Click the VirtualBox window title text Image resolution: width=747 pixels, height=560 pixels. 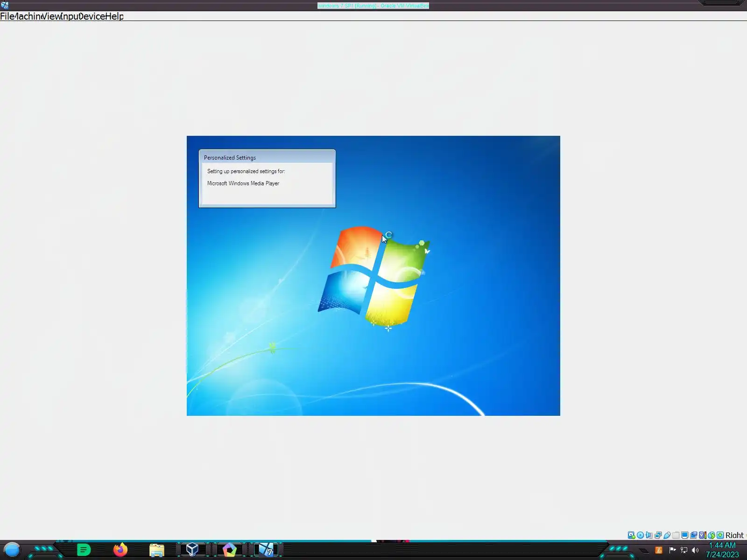373,6
